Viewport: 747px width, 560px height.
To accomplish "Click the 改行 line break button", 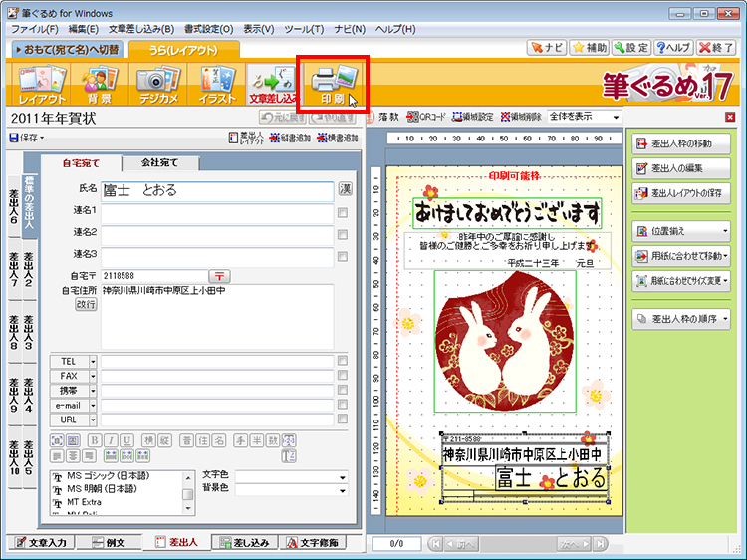I will 86,304.
